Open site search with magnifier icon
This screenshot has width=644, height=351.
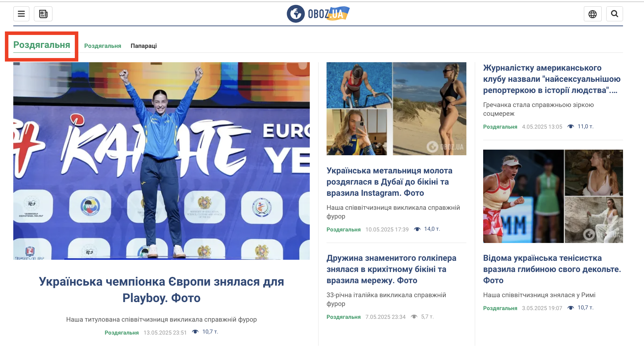coord(615,14)
